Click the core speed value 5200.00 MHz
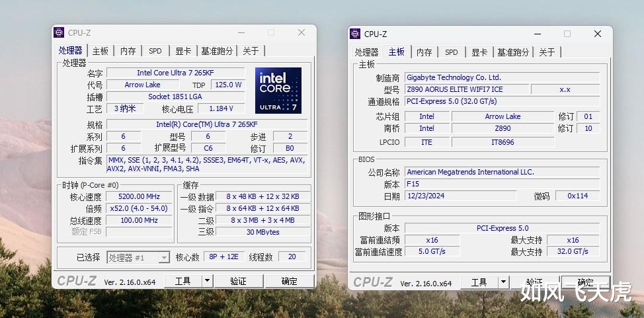The height and width of the screenshot is (318, 644). tap(140, 196)
